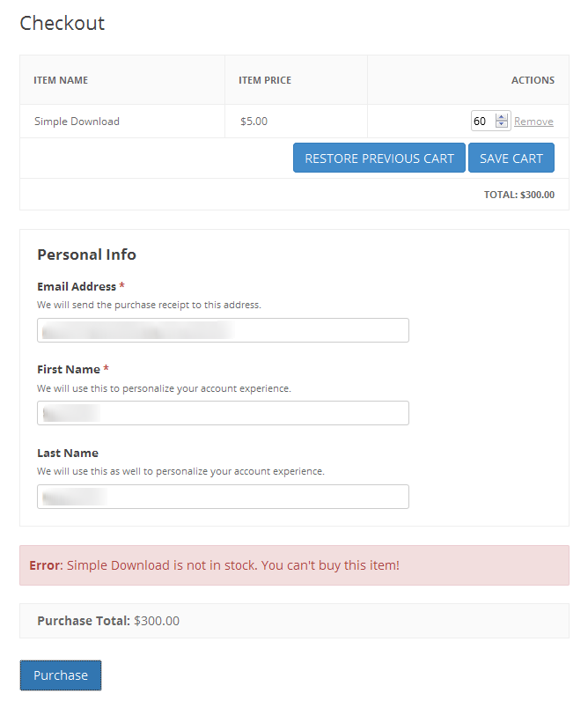Image resolution: width=588 pixels, height=708 pixels.
Task: Increase quantity using the up stepper arrow
Action: [502, 117]
